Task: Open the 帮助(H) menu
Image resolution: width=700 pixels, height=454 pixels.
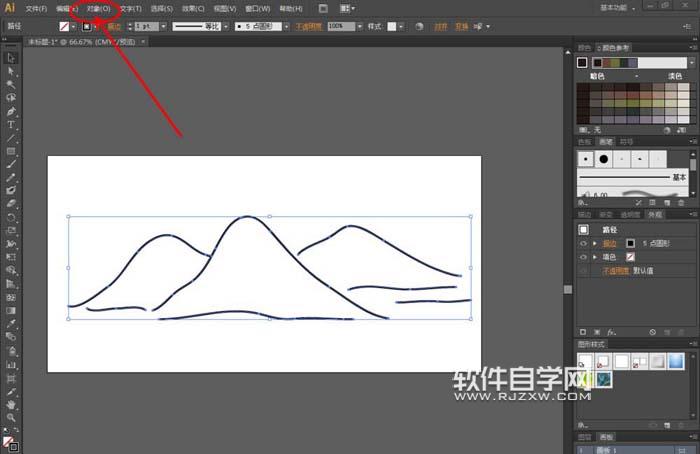Action: tap(291, 9)
